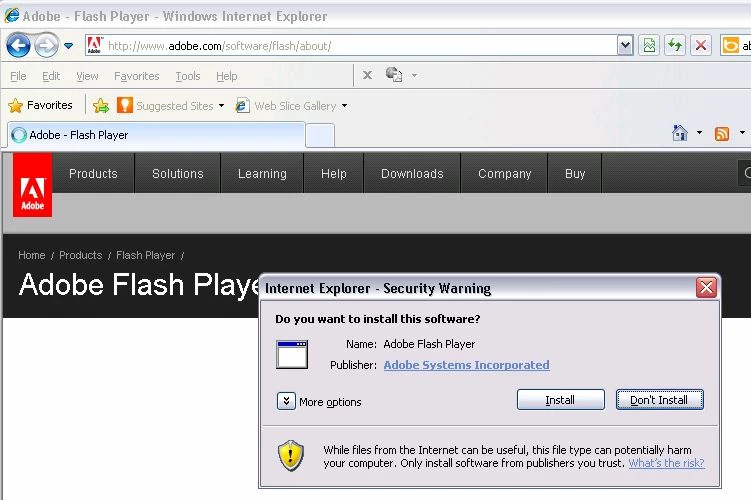The width and height of the screenshot is (751, 500).
Task: Click the Flash Player breadcrumb link
Action: click(x=146, y=255)
